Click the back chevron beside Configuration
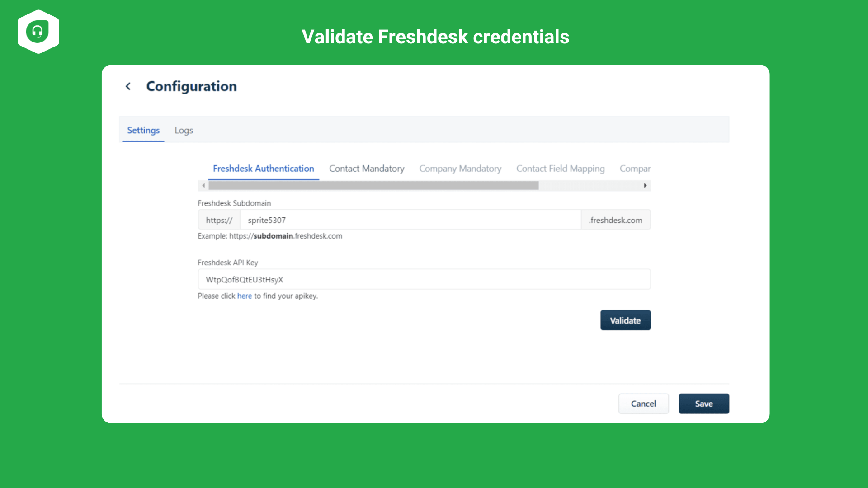This screenshot has width=868, height=488. point(128,86)
